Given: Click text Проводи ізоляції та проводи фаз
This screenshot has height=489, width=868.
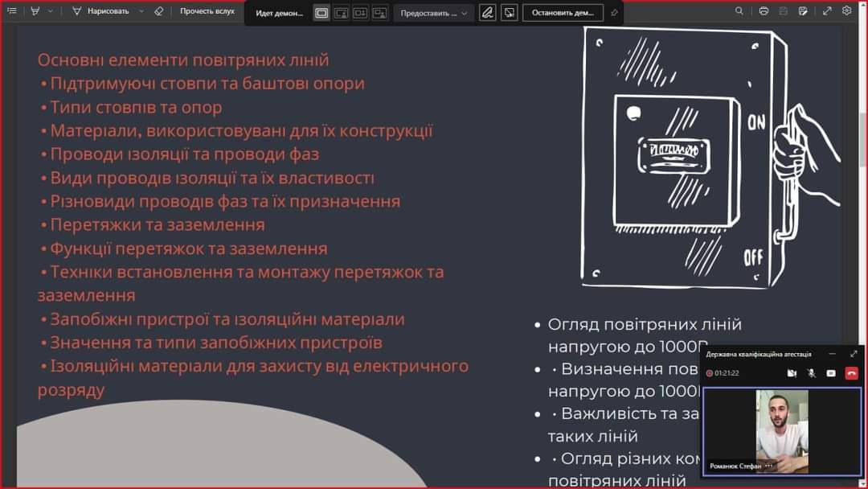Looking at the screenshot, I should tap(184, 154).
